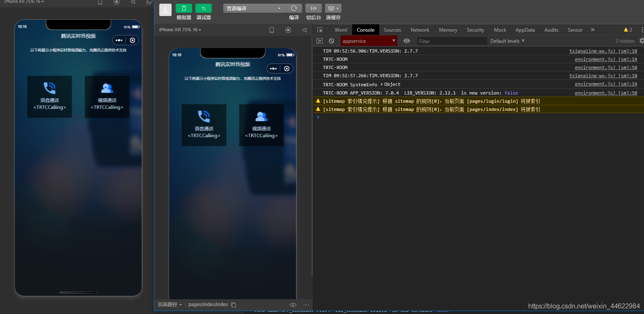The image size is (644, 314).
Task: Click the pages/login/login sitemap warning message
Action: pos(431,101)
